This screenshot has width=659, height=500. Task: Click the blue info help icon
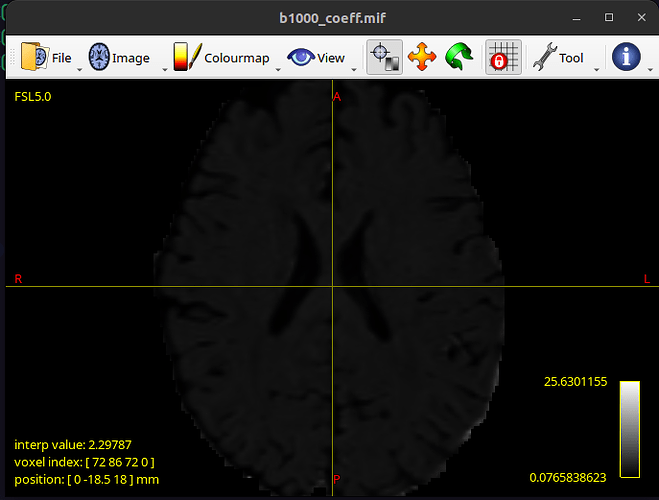pyautogui.click(x=627, y=58)
